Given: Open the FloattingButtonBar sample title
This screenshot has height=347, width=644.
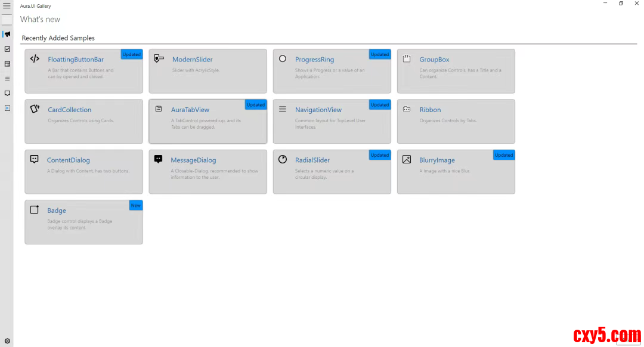Looking at the screenshot, I should [x=76, y=60].
